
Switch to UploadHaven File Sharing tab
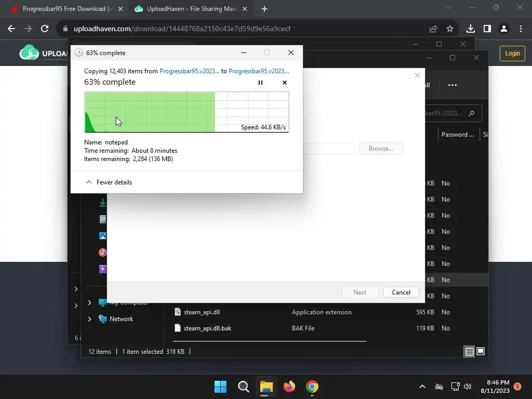(x=190, y=9)
